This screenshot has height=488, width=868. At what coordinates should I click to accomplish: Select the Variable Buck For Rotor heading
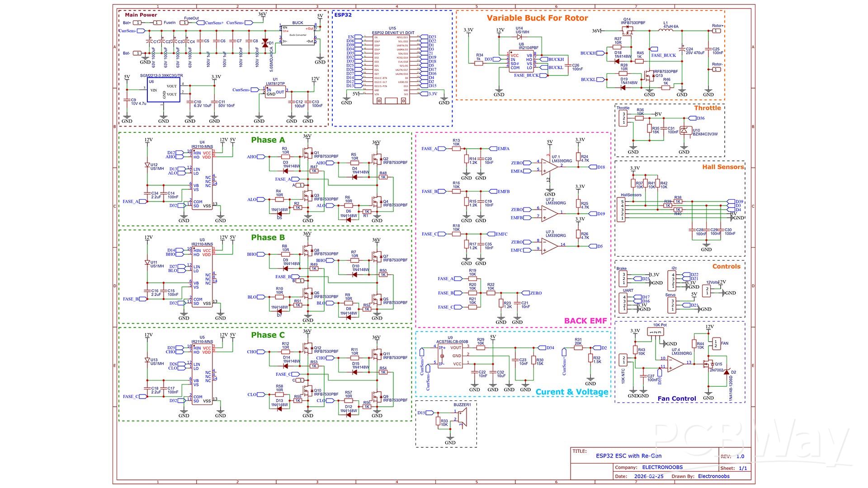click(537, 18)
